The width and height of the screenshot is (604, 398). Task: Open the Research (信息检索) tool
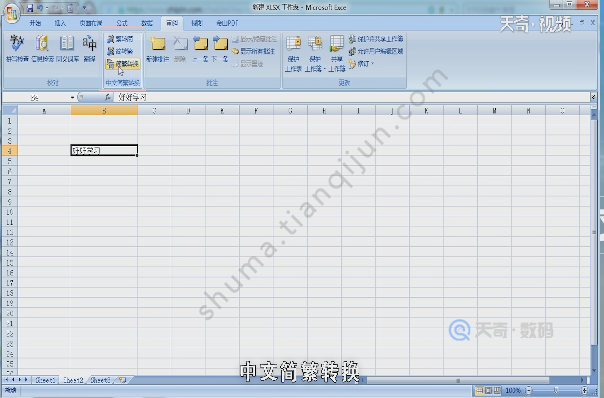pyautogui.click(x=42, y=48)
